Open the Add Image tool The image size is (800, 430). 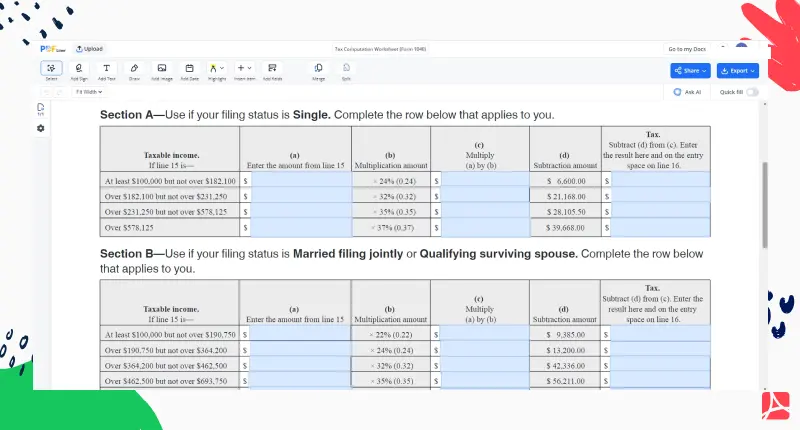[162, 71]
